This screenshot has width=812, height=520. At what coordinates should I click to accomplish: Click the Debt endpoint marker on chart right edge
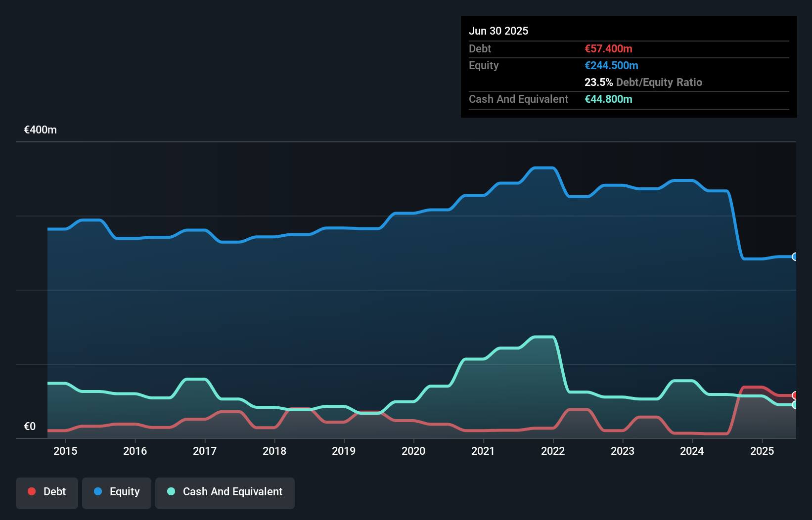click(x=795, y=394)
